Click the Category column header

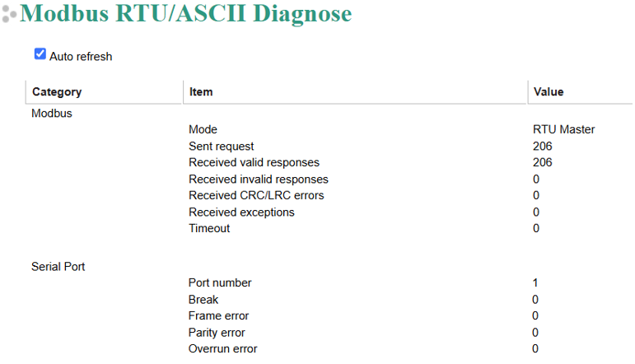tap(57, 92)
